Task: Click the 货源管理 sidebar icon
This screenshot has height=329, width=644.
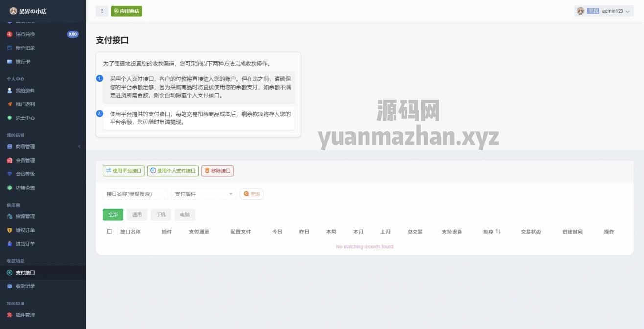Action: 9,216
